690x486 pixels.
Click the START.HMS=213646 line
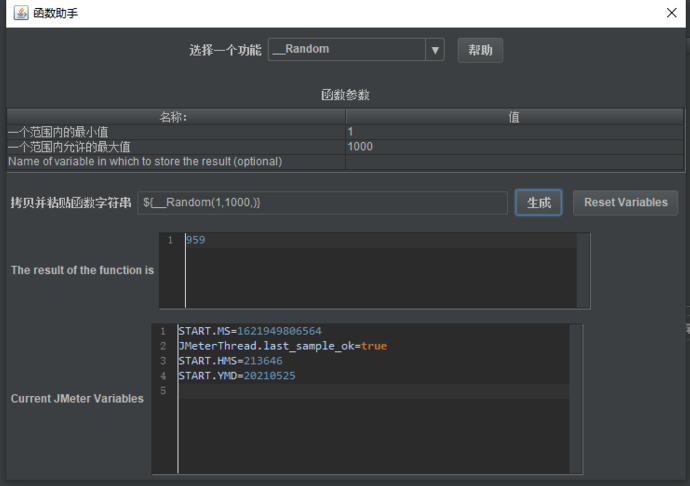230,361
